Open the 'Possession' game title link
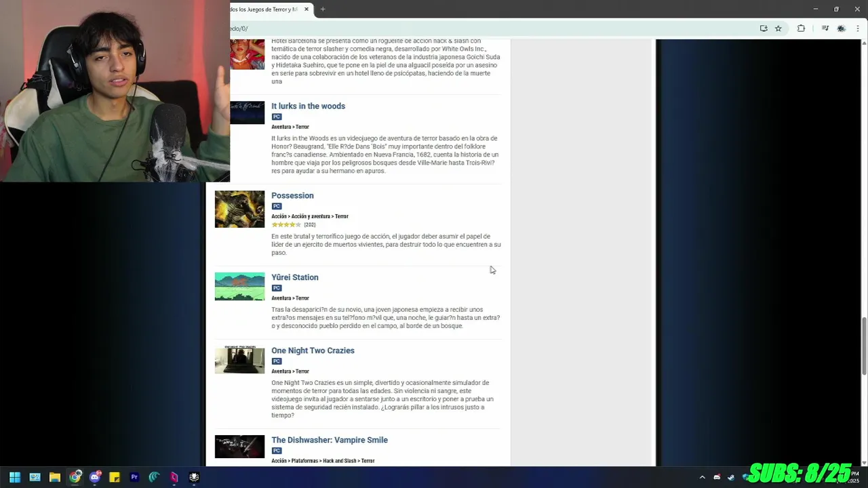The width and height of the screenshot is (868, 488). click(292, 196)
